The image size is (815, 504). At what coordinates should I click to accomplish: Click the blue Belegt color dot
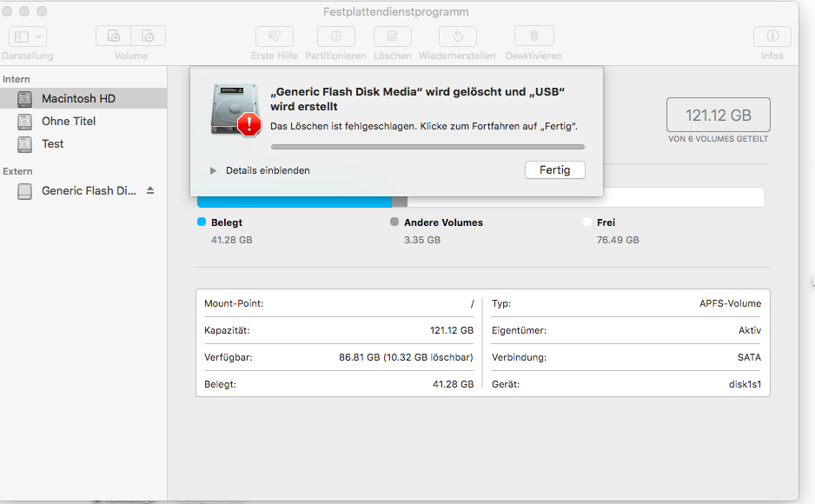click(202, 222)
